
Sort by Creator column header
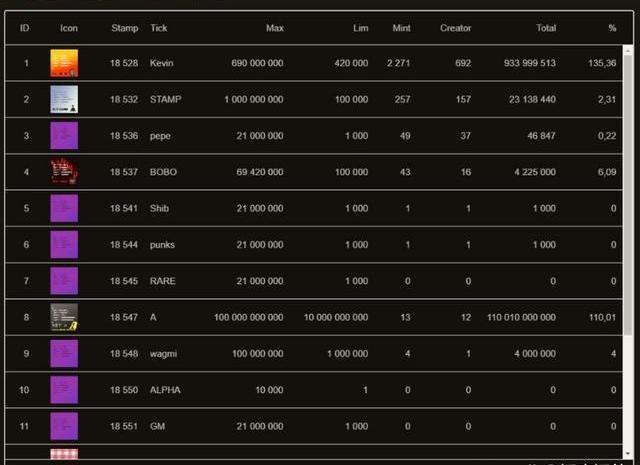[x=455, y=28]
